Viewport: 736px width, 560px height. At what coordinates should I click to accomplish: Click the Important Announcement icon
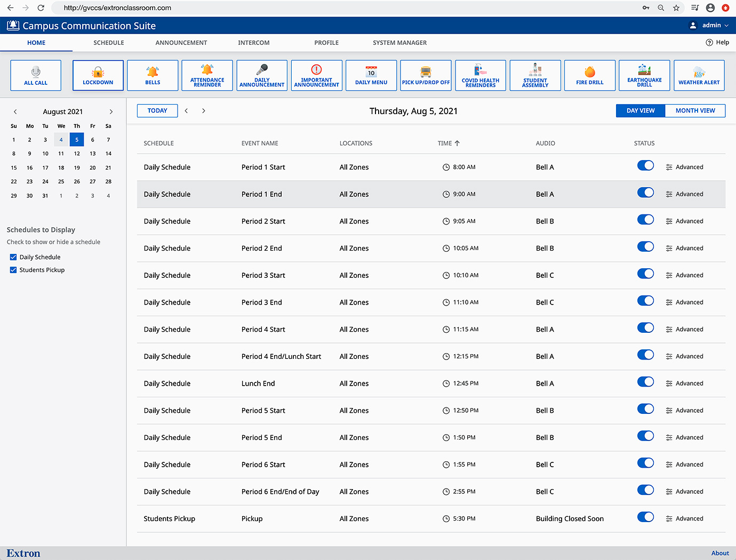pos(316,75)
